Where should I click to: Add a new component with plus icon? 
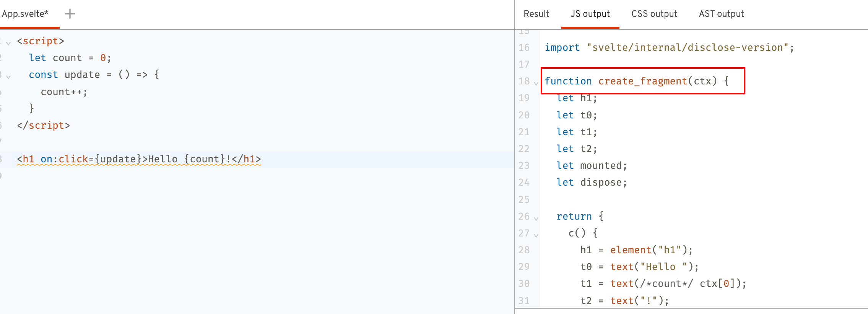[x=70, y=14]
